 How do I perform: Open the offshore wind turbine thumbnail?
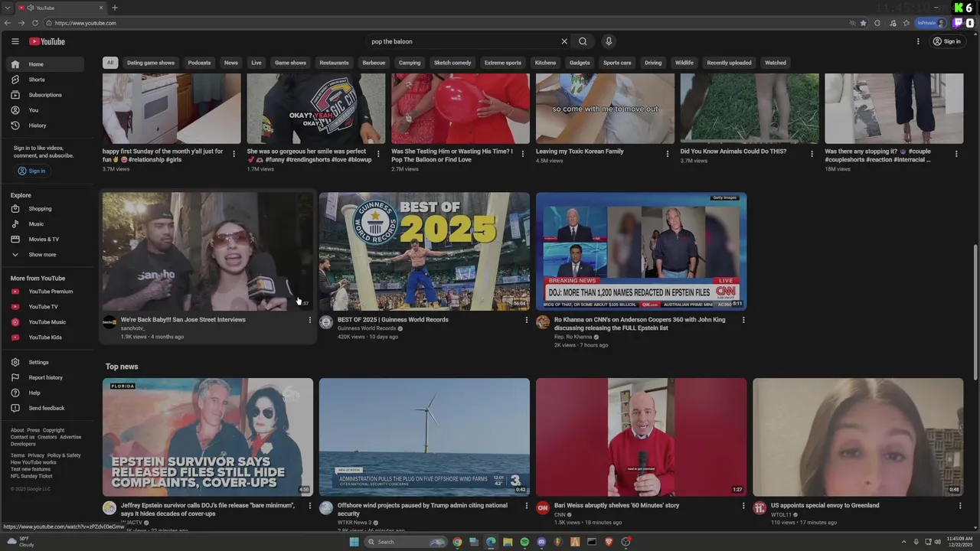424,437
